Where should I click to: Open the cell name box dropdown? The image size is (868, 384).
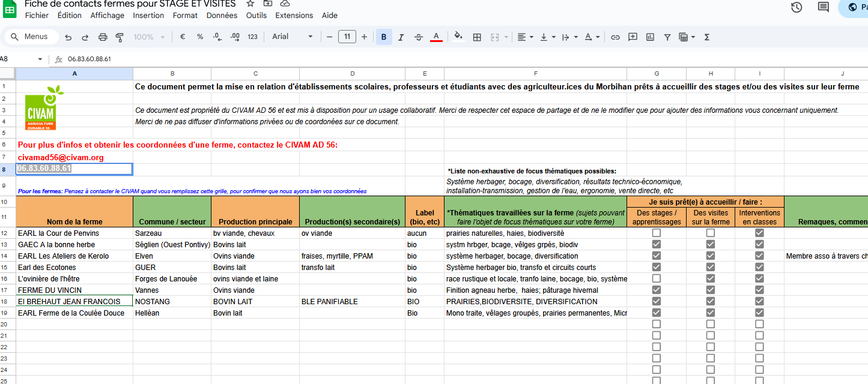(40, 59)
